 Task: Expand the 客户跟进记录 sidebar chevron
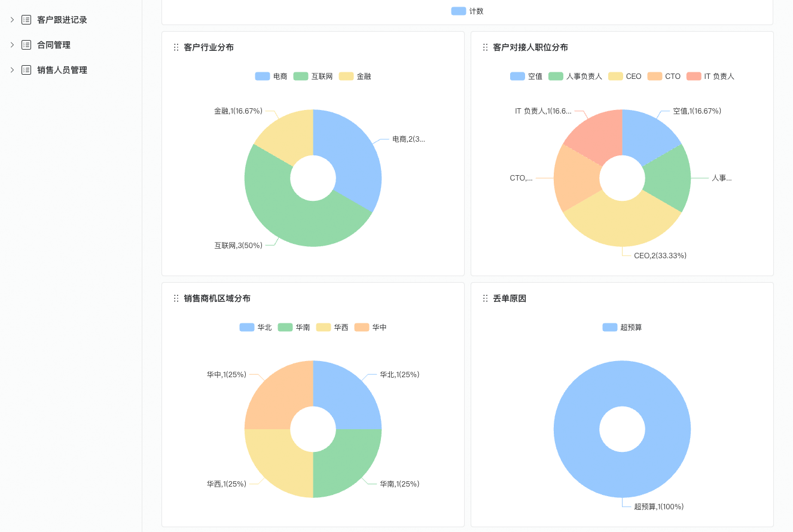tap(12, 20)
